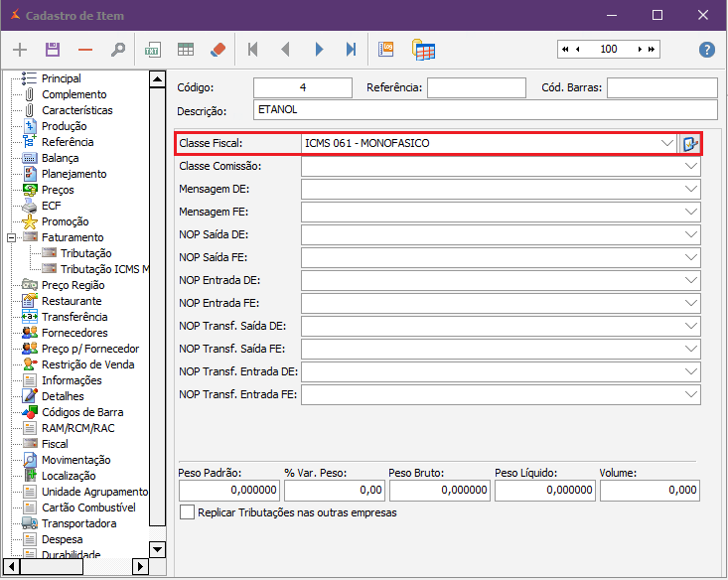The image size is (728, 580).
Task: Expand the NOP Saída DE dropdown
Action: [691, 234]
